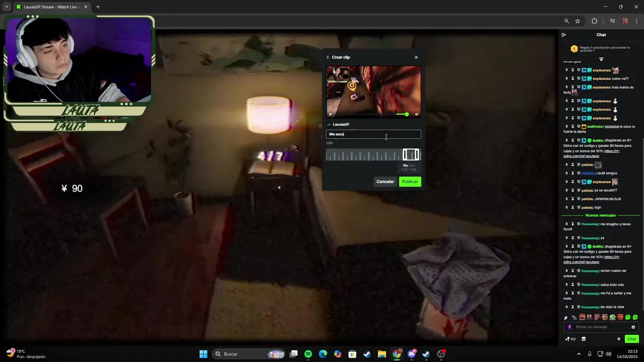Screen dimensions: 644x362
Task: Click the clip title input field
Action: coord(373,134)
